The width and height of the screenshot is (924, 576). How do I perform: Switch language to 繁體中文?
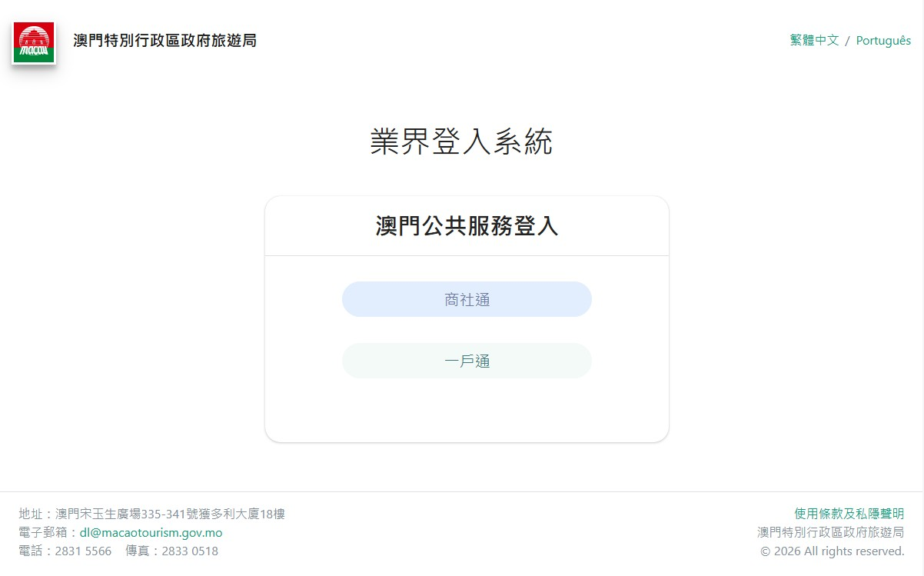(x=814, y=41)
